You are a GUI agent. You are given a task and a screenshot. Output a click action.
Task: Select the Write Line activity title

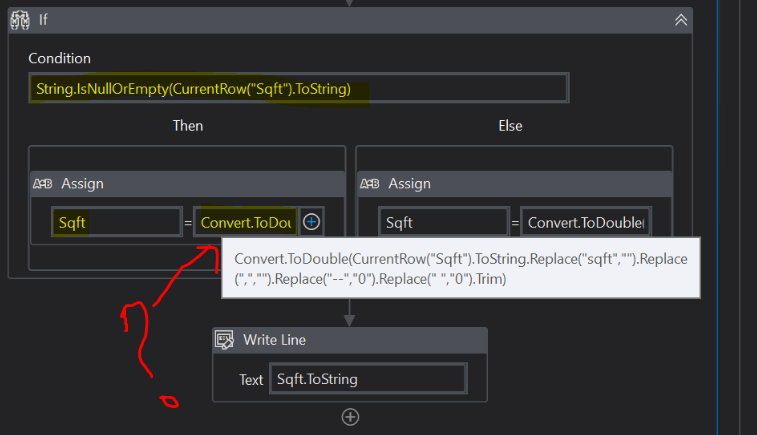click(x=274, y=339)
